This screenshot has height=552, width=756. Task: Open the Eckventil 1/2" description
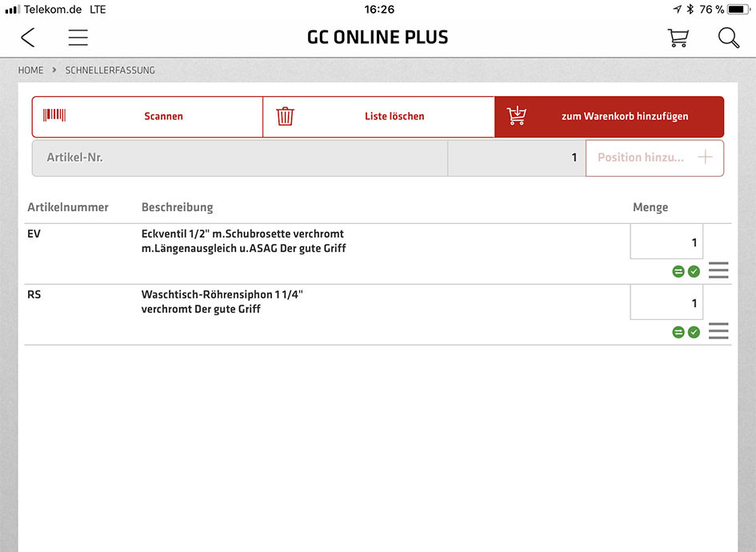(243, 241)
